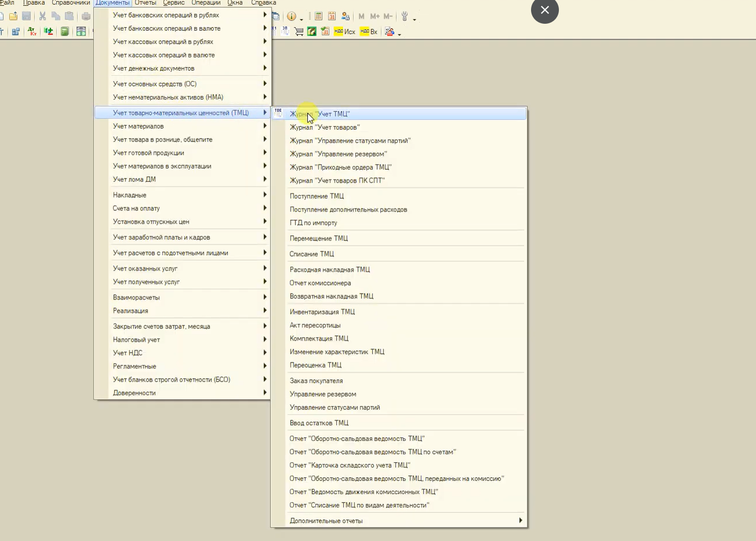
Task: Expand Учет материалов submenu
Action: (x=183, y=126)
